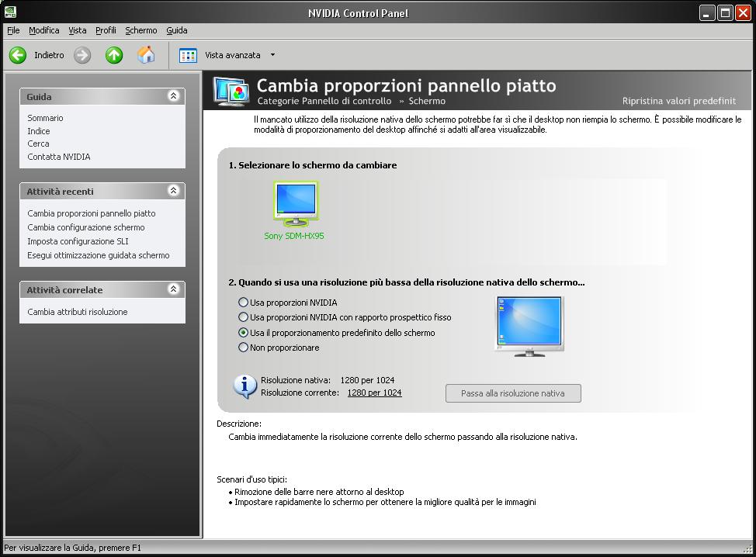The width and height of the screenshot is (756, 557).
Task: Minimize the NVIDIA Control Panel window
Action: pos(707,12)
